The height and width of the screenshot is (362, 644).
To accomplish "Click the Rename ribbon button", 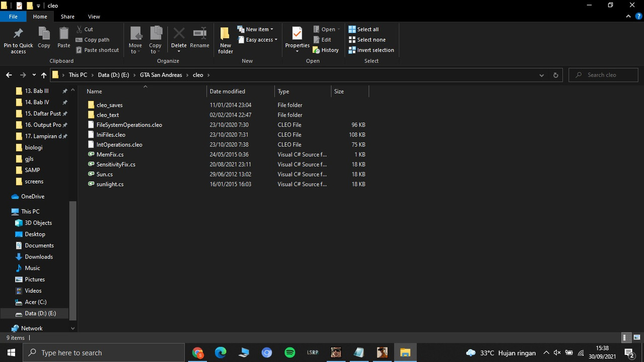I will pyautogui.click(x=200, y=38).
